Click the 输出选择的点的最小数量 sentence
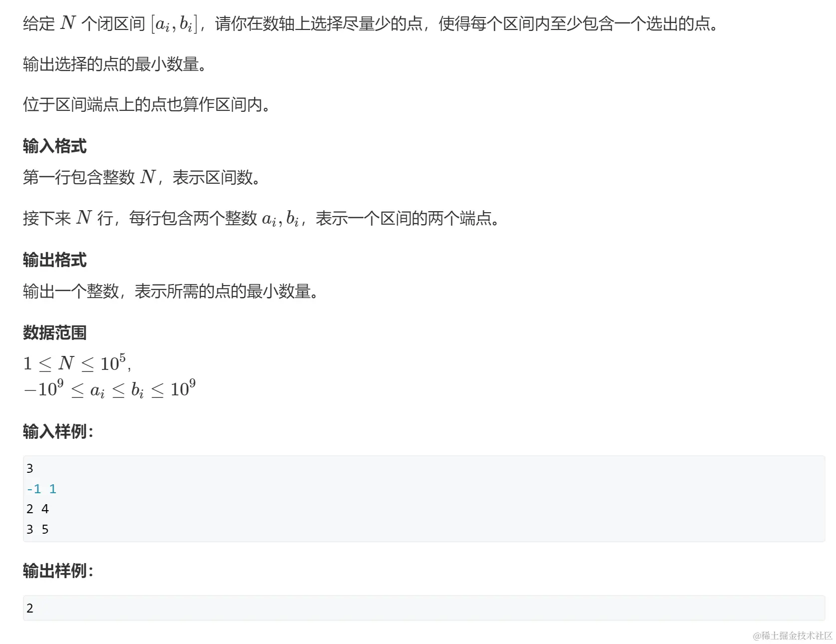This screenshot has height=644, width=836. 114,64
